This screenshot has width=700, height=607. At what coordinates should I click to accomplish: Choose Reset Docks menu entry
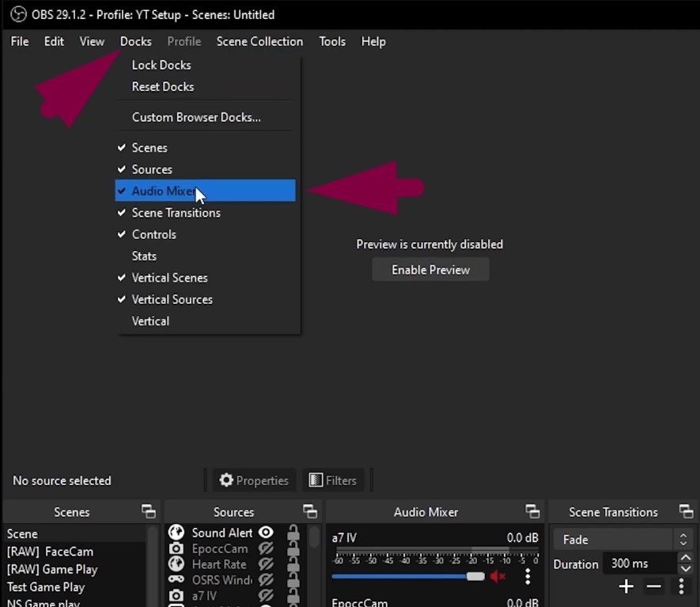tap(206, 86)
